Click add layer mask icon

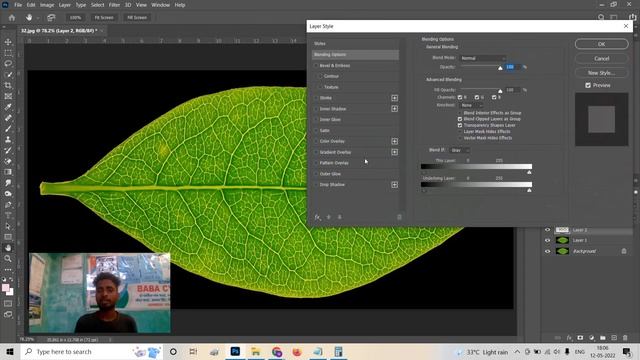point(580,338)
